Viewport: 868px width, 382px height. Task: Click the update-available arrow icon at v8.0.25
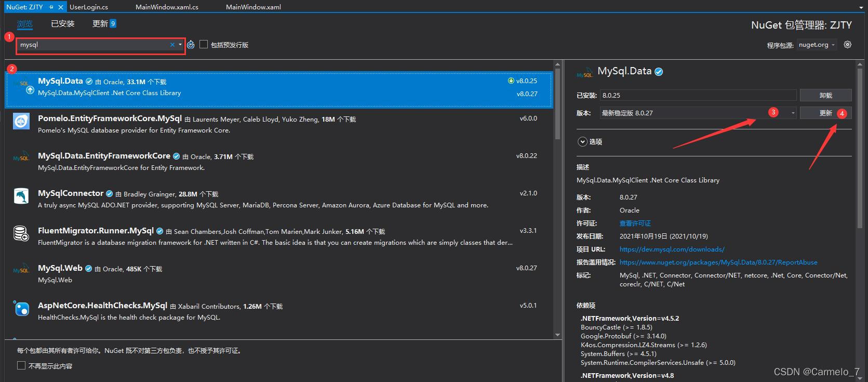point(511,81)
